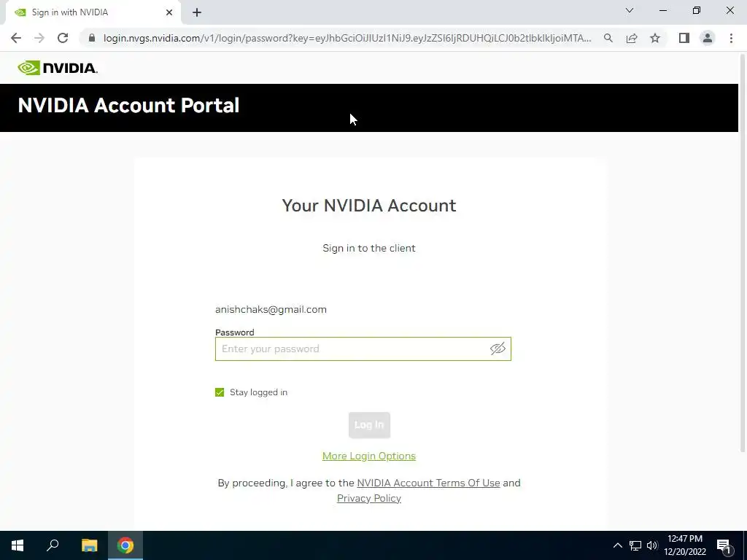Restore down the Chrome window

tap(697, 10)
